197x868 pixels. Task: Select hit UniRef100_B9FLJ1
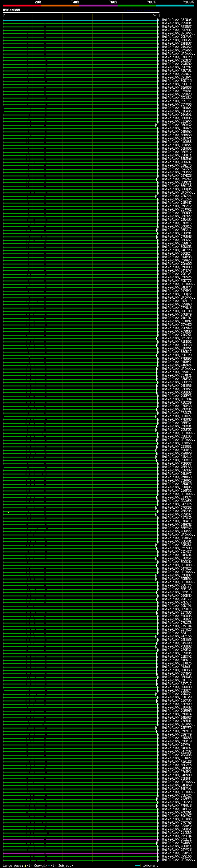(177, 84)
